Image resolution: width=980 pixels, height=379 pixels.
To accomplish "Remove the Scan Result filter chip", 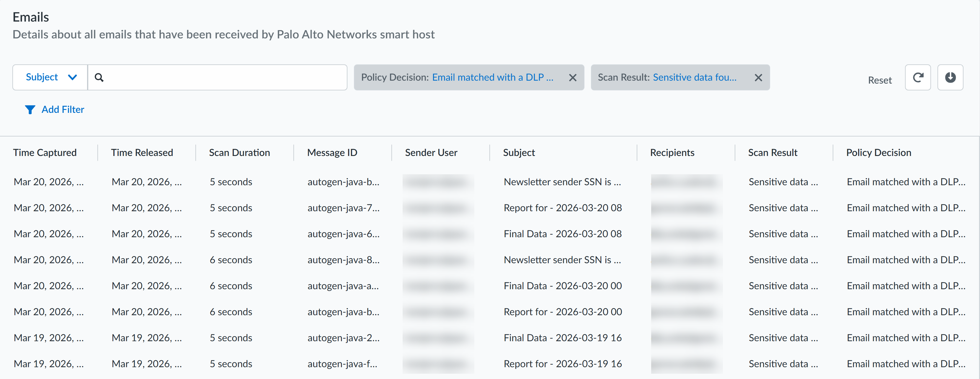I will pyautogui.click(x=758, y=78).
